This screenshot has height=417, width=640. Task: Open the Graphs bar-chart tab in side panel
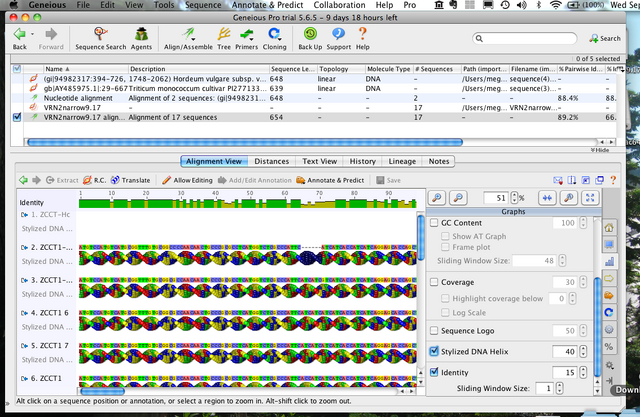(x=609, y=262)
